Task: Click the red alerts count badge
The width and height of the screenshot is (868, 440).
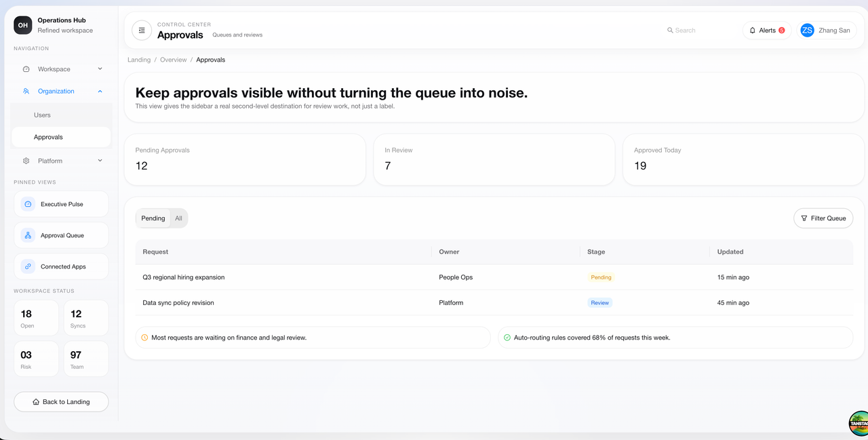Action: 782,31
